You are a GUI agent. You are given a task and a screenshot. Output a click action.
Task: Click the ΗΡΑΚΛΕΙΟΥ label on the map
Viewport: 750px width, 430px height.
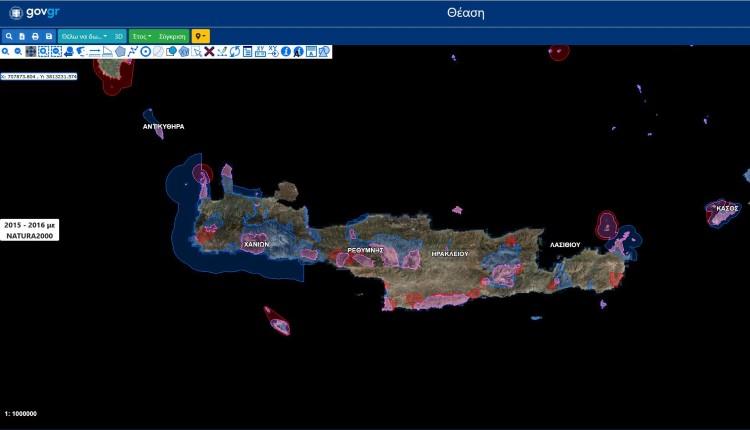(449, 254)
